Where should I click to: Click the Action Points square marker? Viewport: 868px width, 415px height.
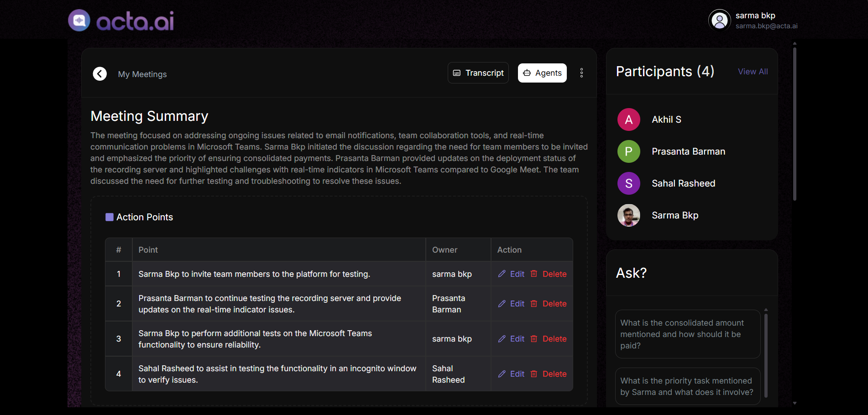click(109, 217)
